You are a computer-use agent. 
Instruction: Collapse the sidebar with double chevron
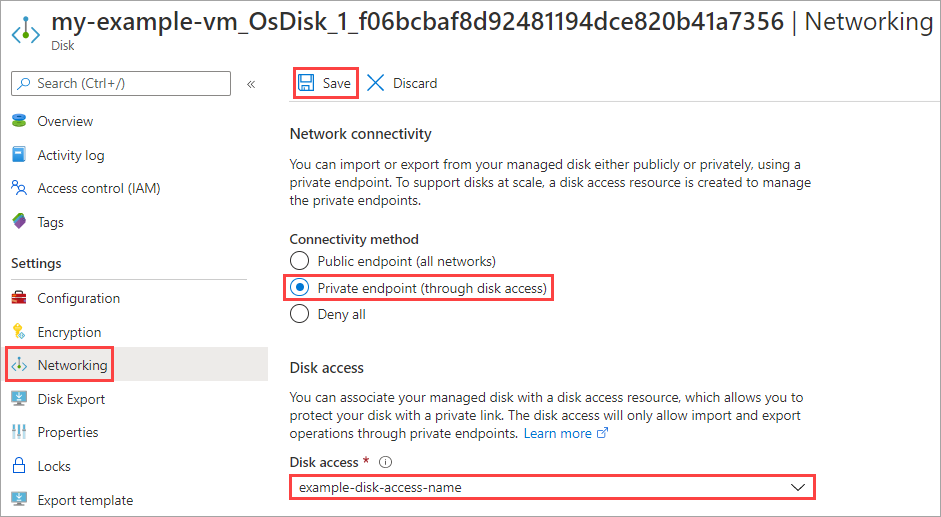click(x=251, y=84)
